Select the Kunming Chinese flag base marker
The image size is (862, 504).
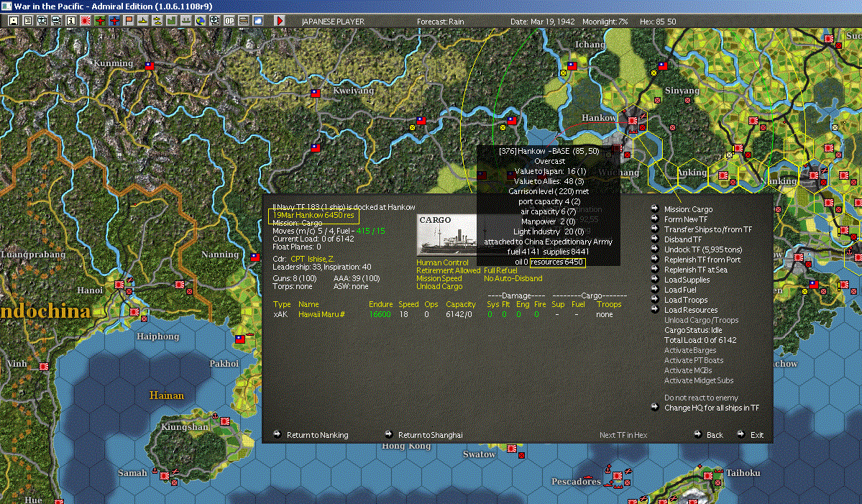pyautogui.click(x=149, y=65)
